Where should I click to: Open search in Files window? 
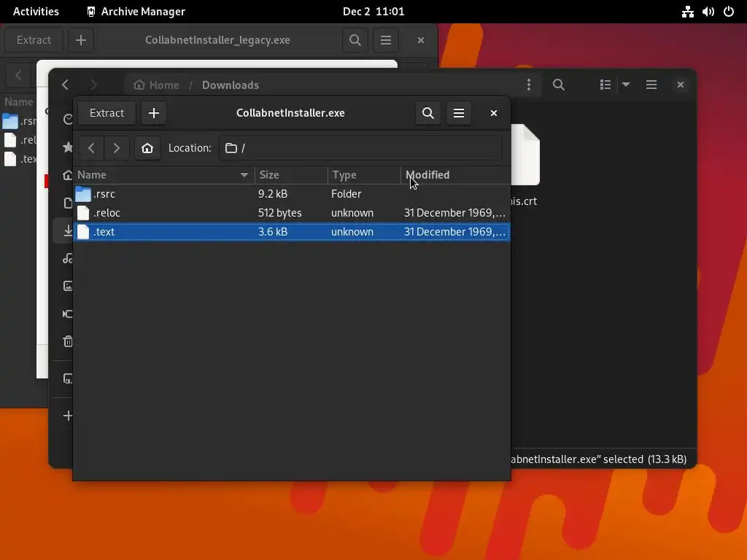click(559, 85)
